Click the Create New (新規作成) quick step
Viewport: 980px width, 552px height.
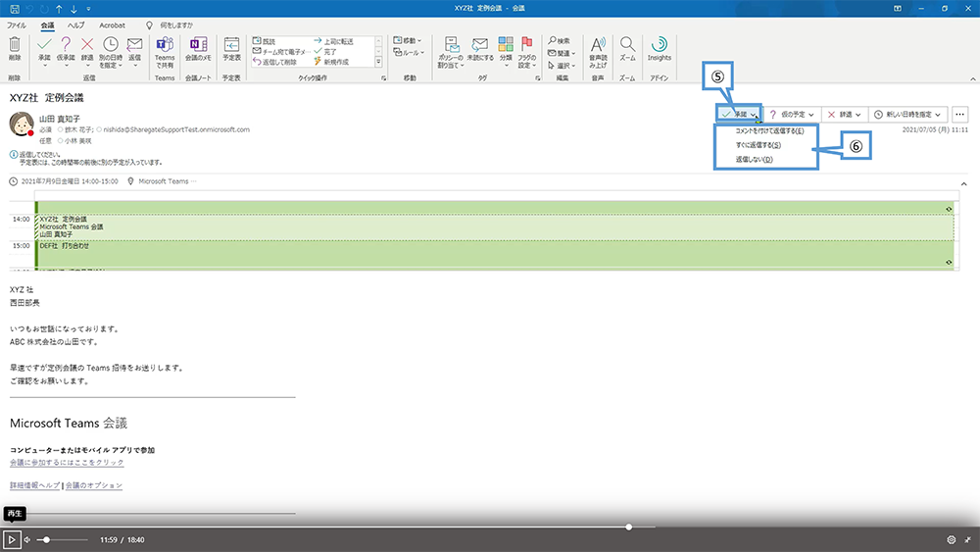coord(331,62)
